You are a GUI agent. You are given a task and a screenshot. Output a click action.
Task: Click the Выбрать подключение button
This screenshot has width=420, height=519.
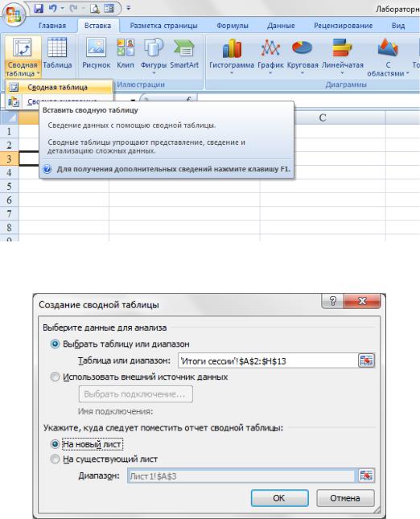pyautogui.click(x=136, y=394)
